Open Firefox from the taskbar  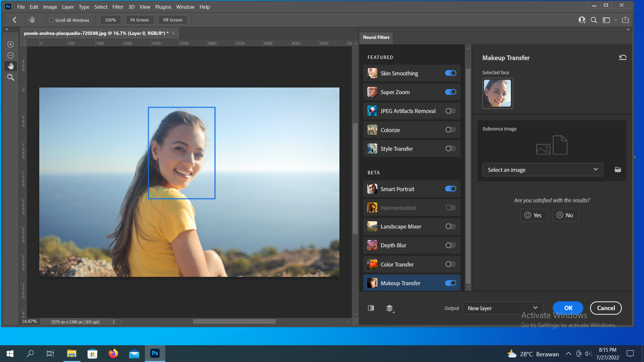(113, 353)
